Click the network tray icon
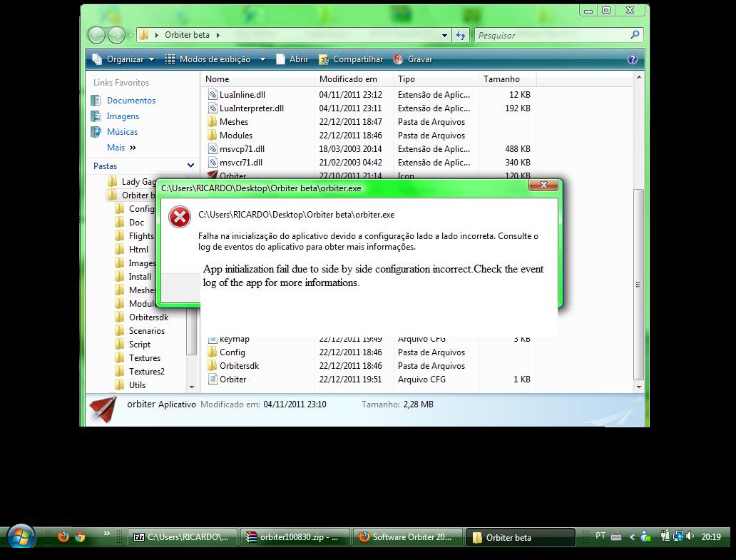Screen dimensions: 736x560 tap(678, 536)
